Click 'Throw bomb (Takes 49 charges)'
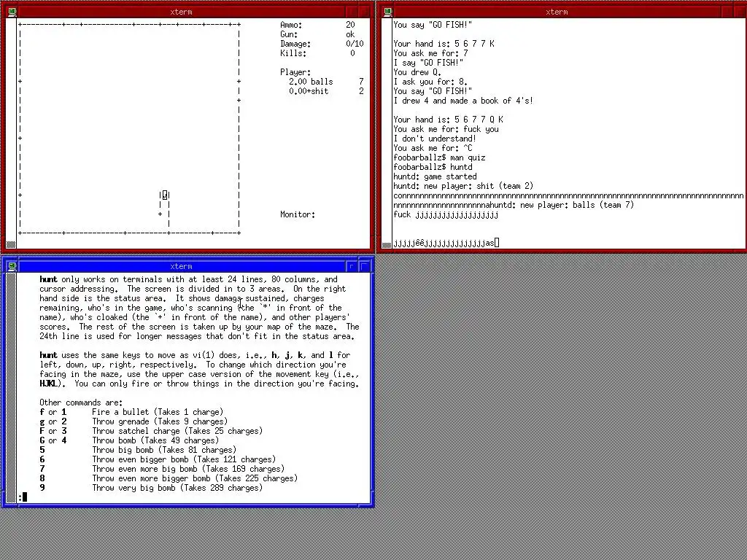 pyautogui.click(x=156, y=441)
